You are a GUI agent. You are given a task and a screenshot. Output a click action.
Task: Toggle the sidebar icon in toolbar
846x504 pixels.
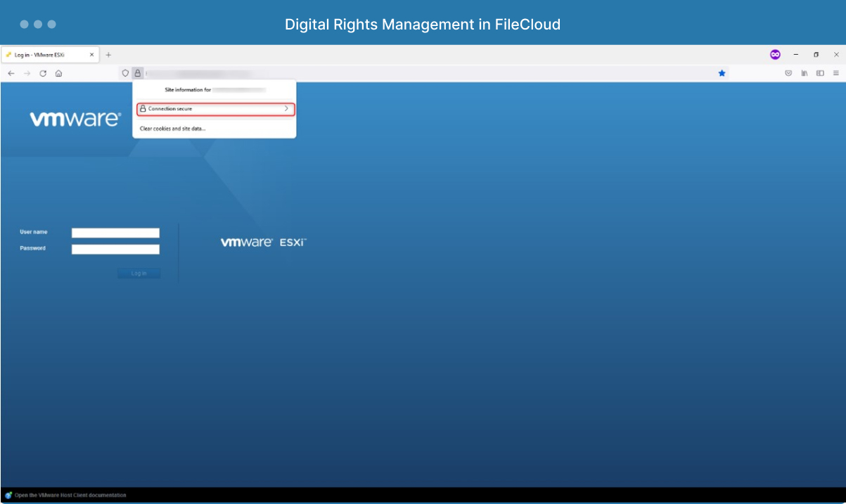coord(820,73)
